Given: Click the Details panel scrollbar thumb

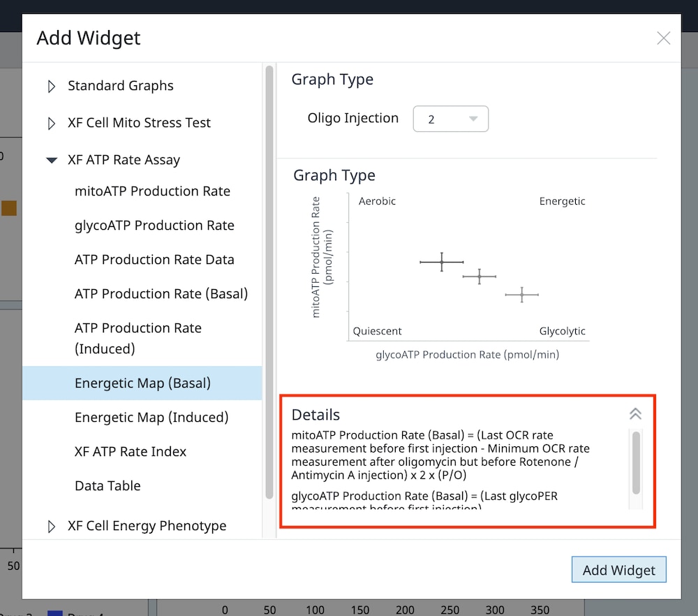Looking at the screenshot, I should [x=636, y=462].
